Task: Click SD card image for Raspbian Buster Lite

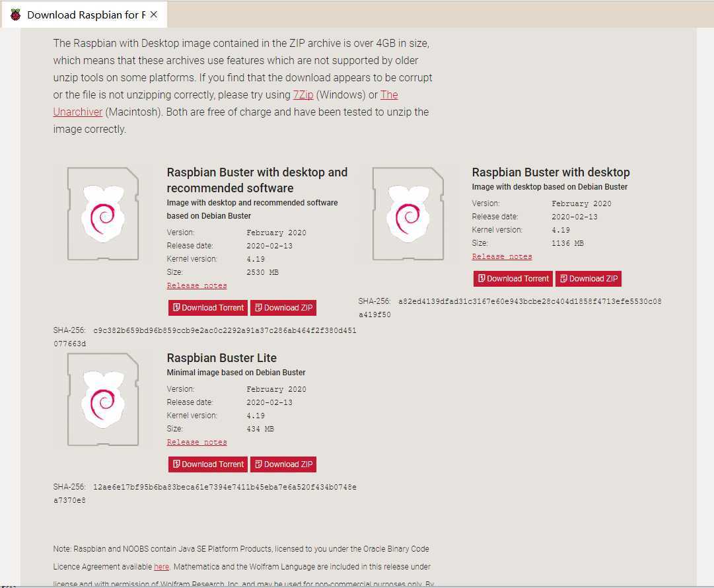Action: [x=103, y=400]
